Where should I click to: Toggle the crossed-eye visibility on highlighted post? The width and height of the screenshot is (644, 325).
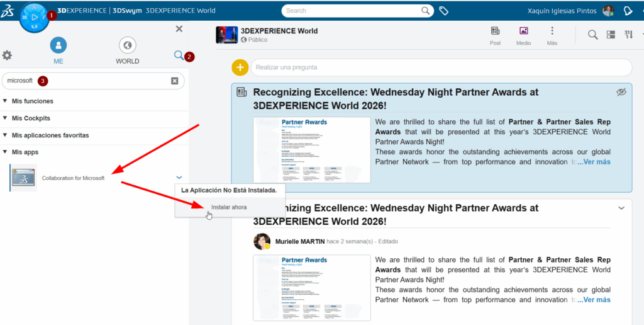pos(621,93)
